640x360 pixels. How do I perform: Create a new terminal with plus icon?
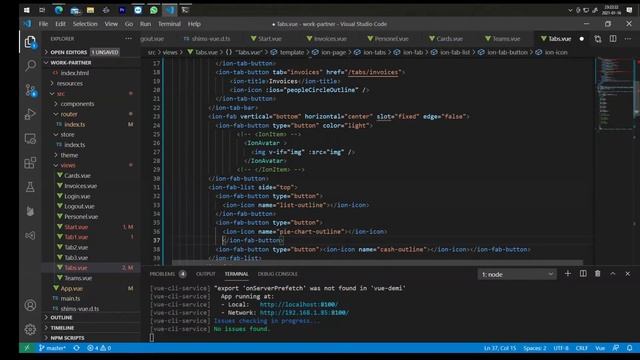pos(567,273)
